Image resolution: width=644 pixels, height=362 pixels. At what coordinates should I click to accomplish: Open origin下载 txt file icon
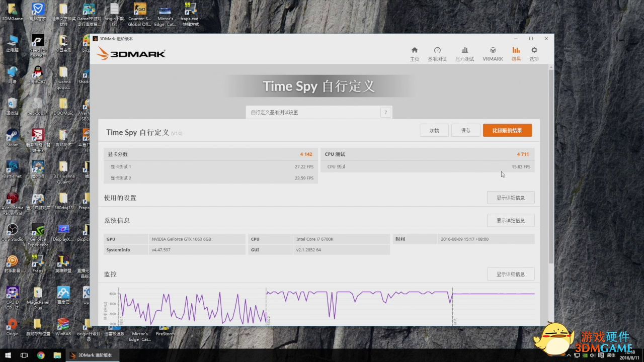[x=114, y=15]
